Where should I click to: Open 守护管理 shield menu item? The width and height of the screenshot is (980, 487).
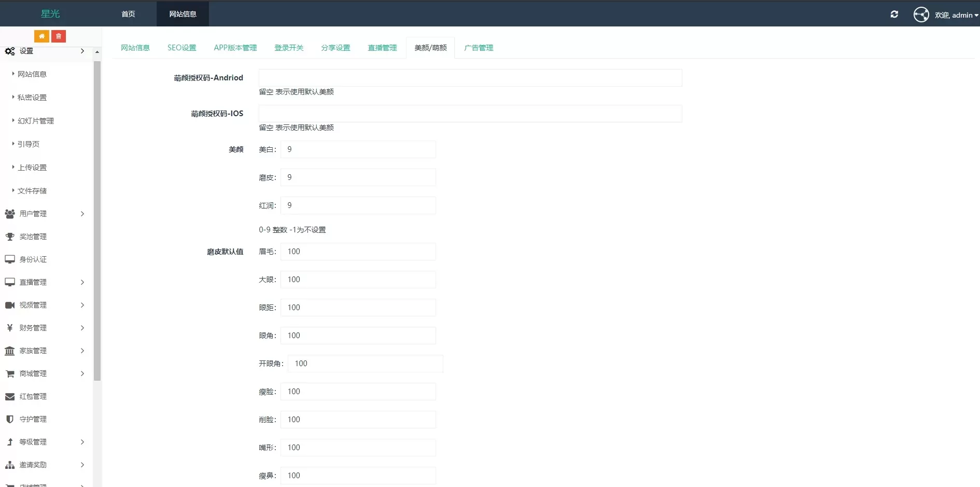coord(33,419)
